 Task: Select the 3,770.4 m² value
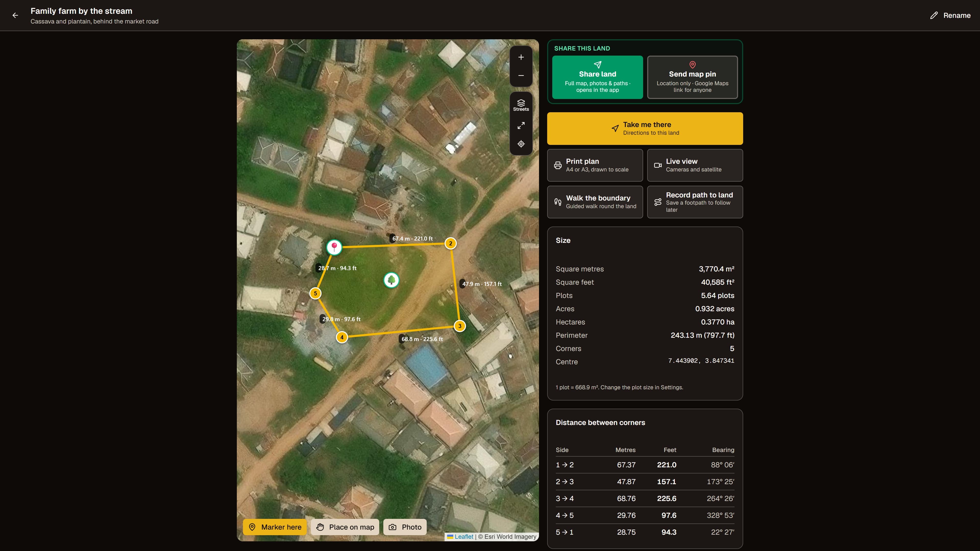click(716, 269)
